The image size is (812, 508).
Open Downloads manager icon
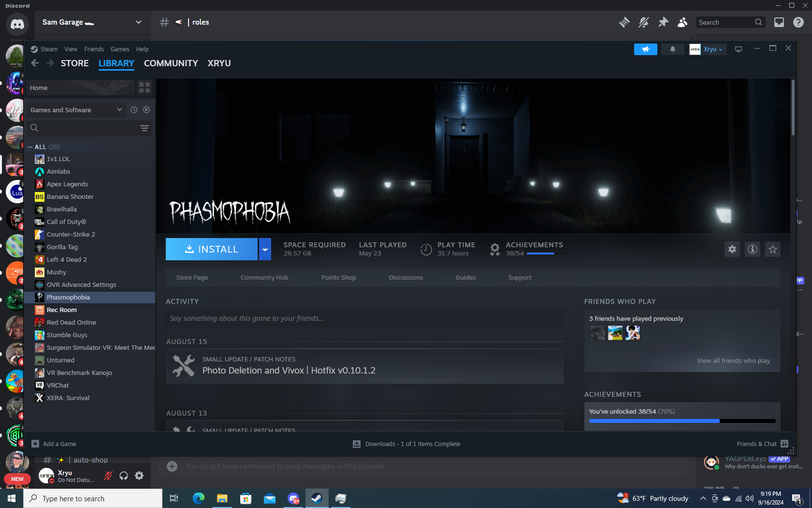357,444
